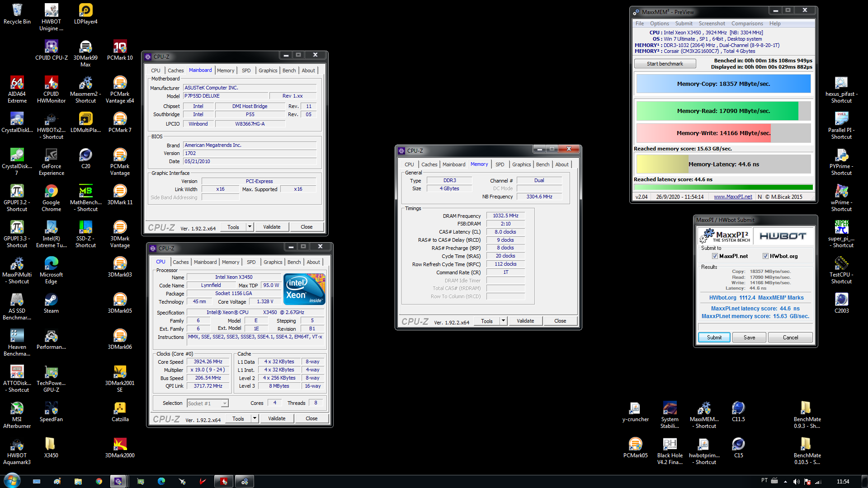Image resolution: width=868 pixels, height=488 pixels.
Task: Open Steam desktop icon
Action: pos(51,303)
